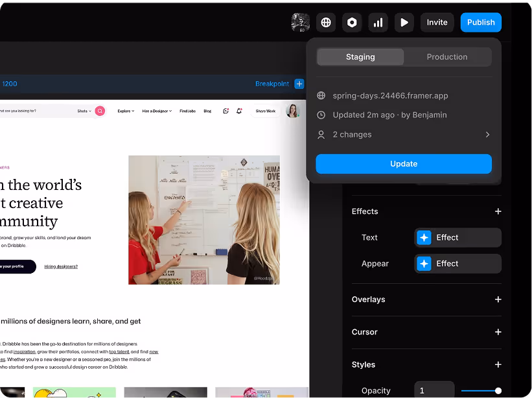The image size is (532, 398).
Task: Click the top talent link in paragraph
Action: 119,351
